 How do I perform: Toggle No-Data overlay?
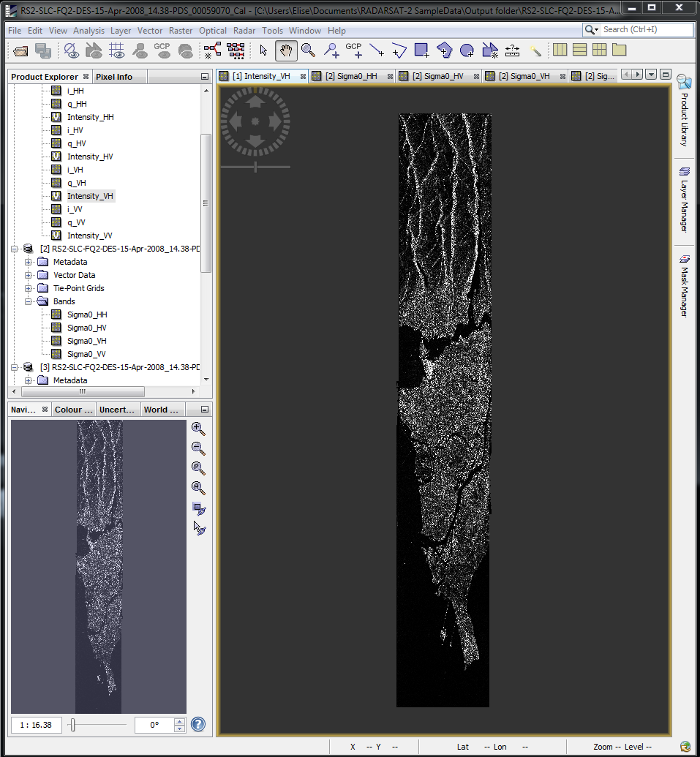pyautogui.click(x=71, y=50)
